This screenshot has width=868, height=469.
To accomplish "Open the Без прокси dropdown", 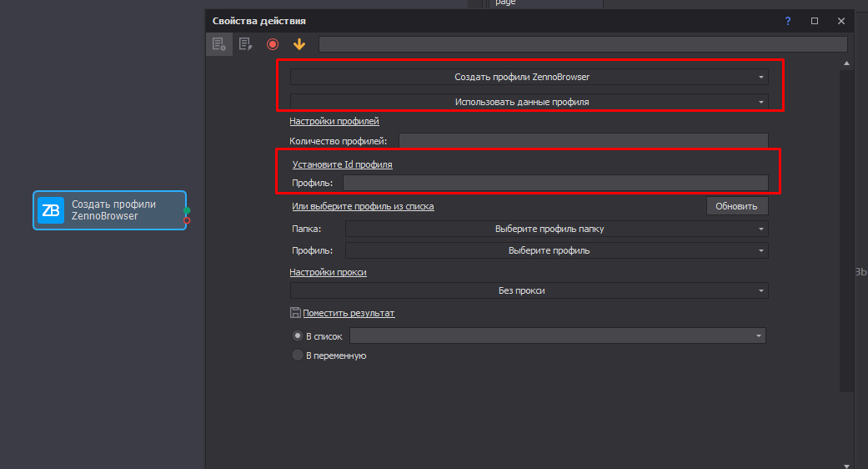I will [x=529, y=290].
